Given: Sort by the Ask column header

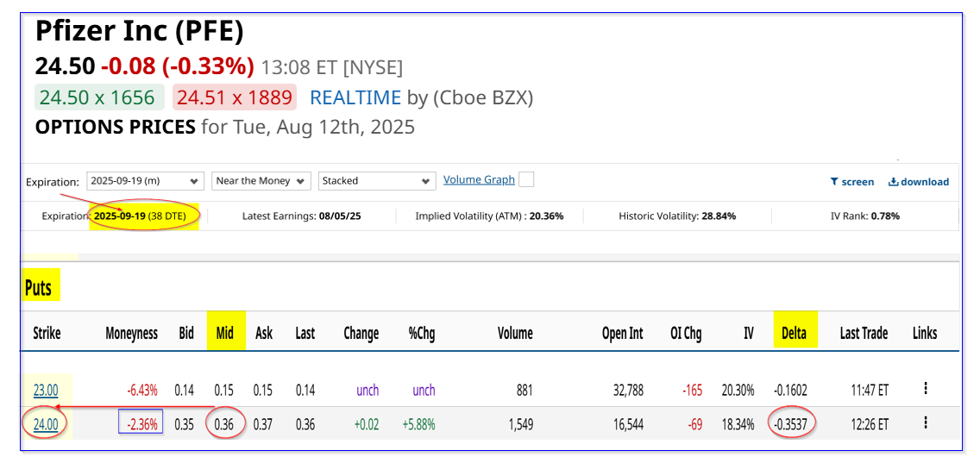Looking at the screenshot, I should pyautogui.click(x=264, y=333).
